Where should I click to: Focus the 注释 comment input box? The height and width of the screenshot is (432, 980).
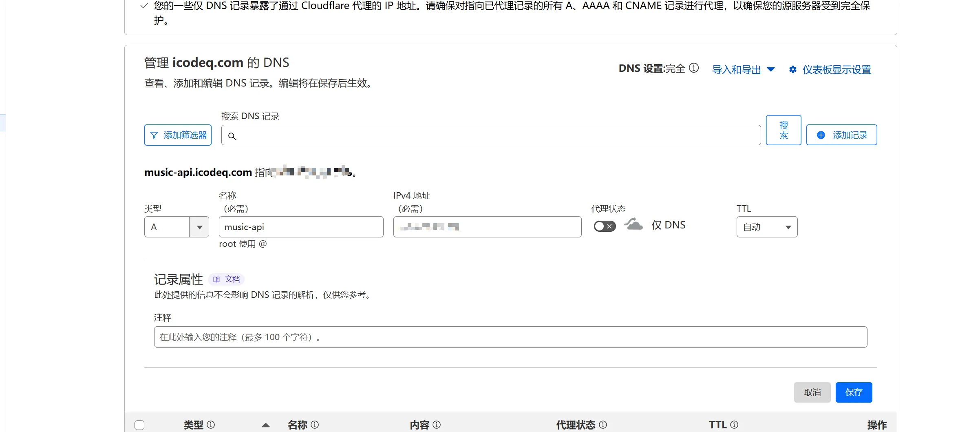pos(510,337)
